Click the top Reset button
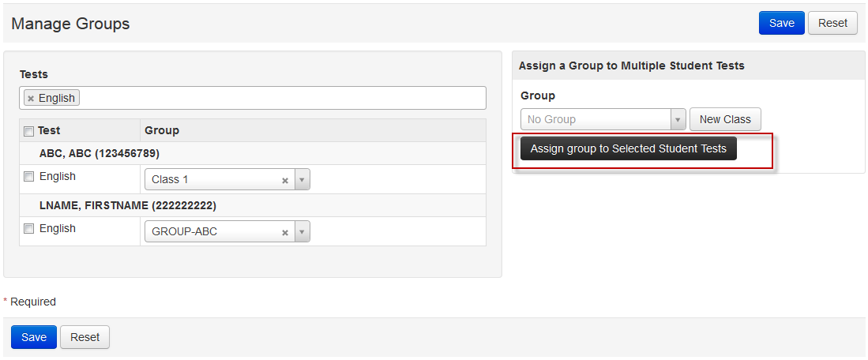 pyautogui.click(x=832, y=23)
